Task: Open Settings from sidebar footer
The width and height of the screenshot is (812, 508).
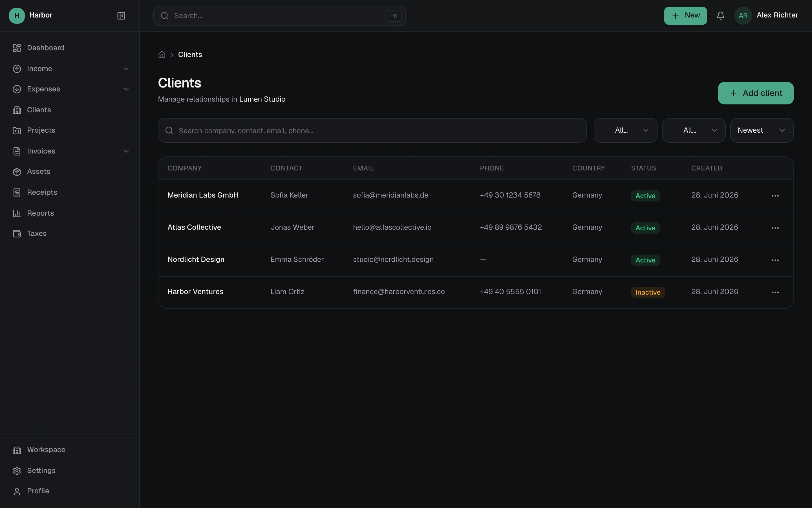Action: (69, 471)
